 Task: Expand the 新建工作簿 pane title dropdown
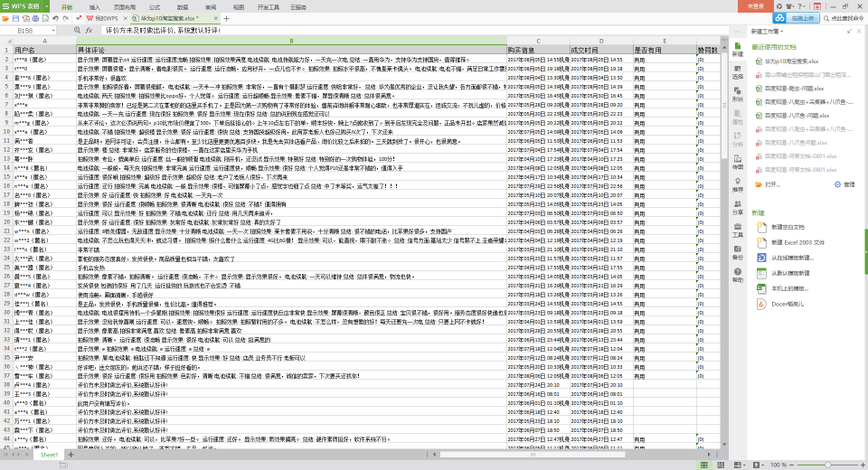click(x=781, y=32)
